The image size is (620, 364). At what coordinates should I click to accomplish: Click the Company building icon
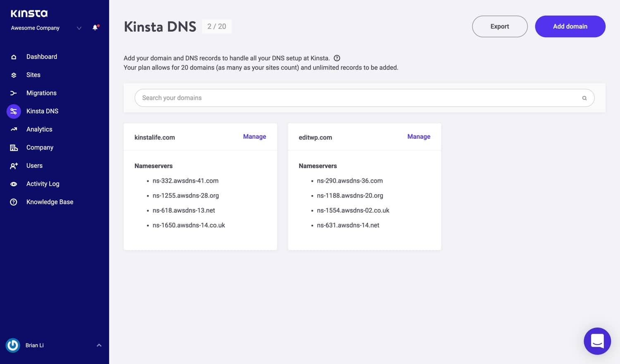[14, 148]
